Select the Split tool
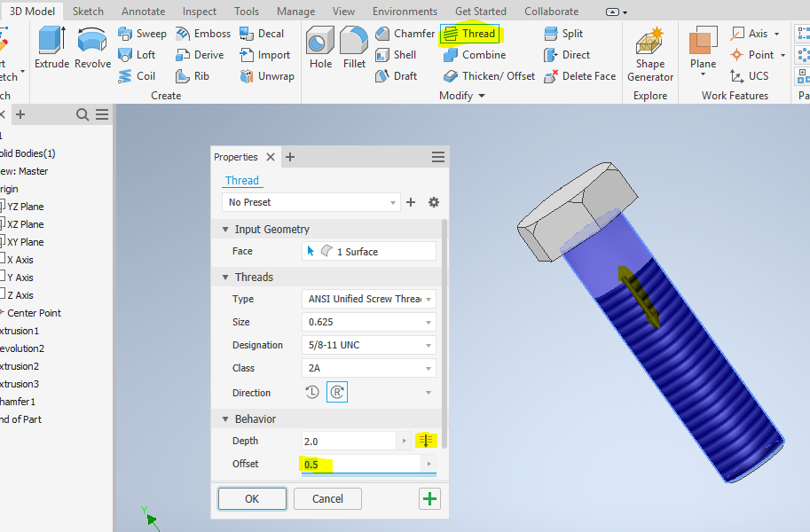810x532 pixels. 563,34
